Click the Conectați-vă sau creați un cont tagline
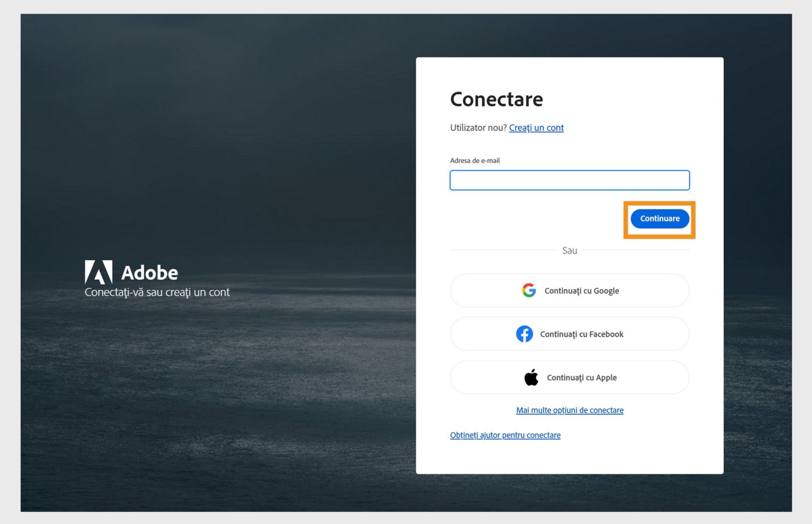This screenshot has width=812, height=524. coord(157,292)
